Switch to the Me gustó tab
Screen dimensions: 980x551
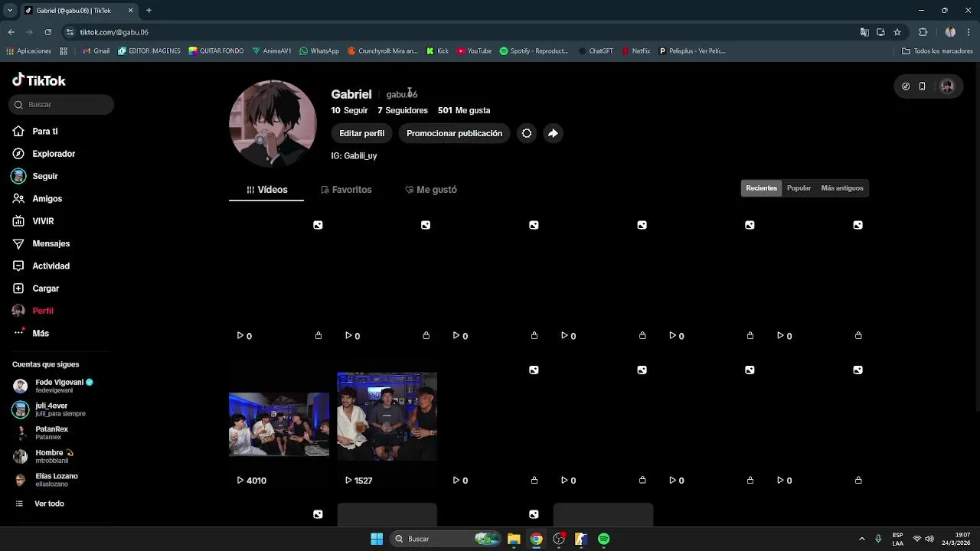pyautogui.click(x=430, y=190)
